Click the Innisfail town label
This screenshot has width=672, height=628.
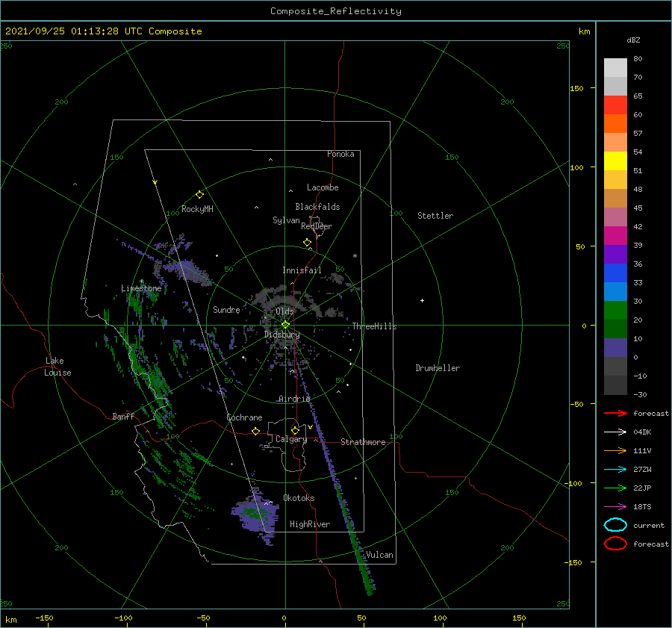coord(302,270)
